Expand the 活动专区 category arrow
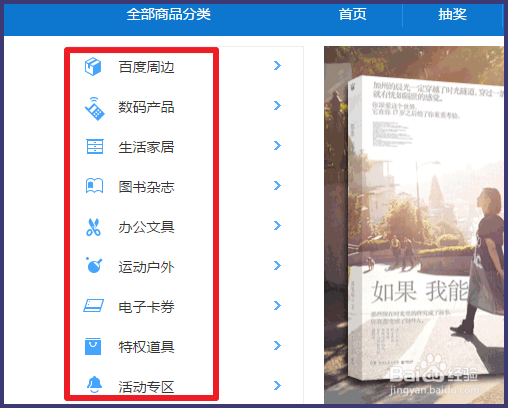The width and height of the screenshot is (508, 408). (x=277, y=386)
